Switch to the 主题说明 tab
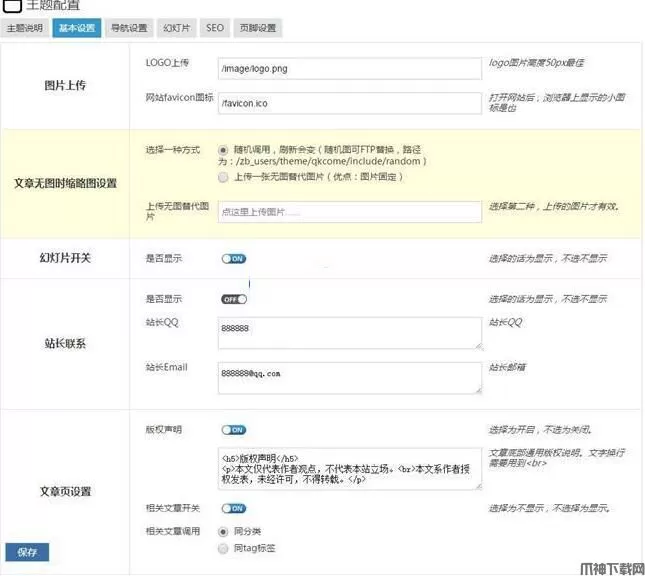Screen dimensions: 645x576 pos(24,28)
